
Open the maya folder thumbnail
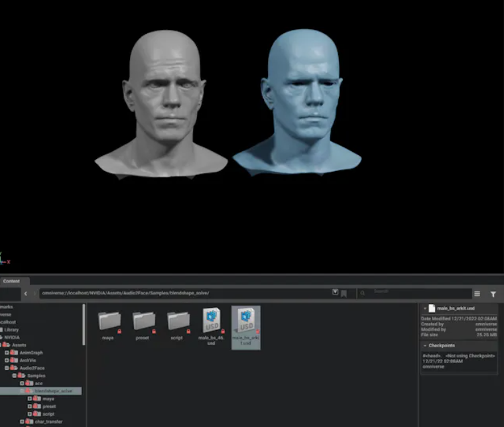coord(109,320)
